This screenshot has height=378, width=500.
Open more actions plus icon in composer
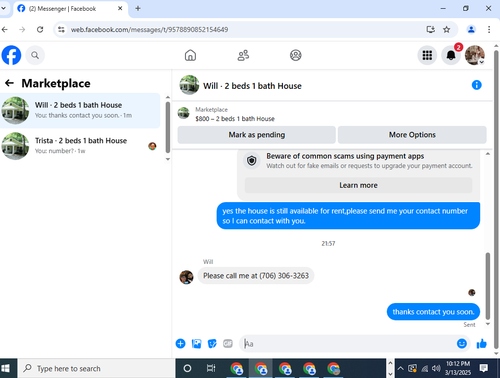pyautogui.click(x=180, y=343)
